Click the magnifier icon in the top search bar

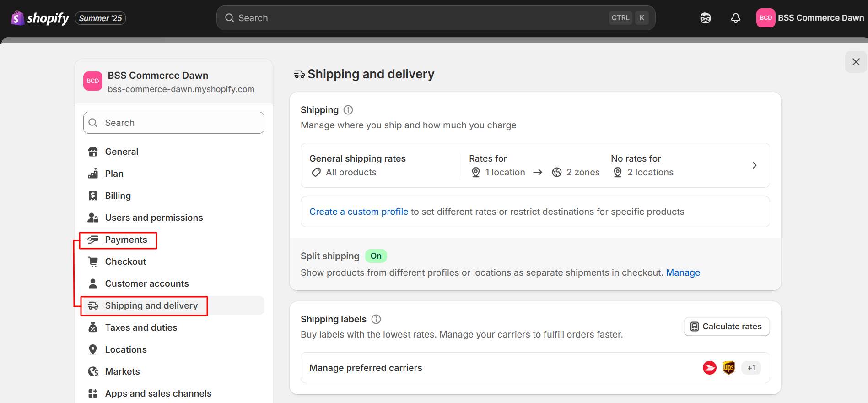click(229, 18)
